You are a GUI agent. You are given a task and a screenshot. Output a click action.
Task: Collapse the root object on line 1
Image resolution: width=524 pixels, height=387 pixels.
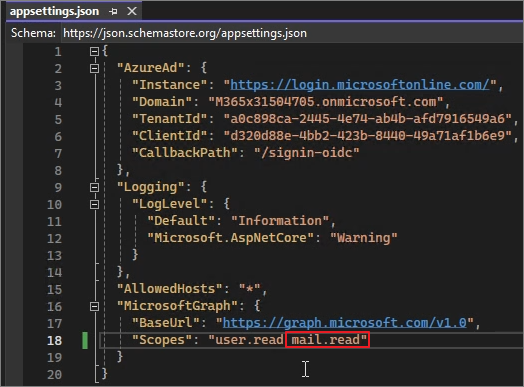click(x=95, y=51)
